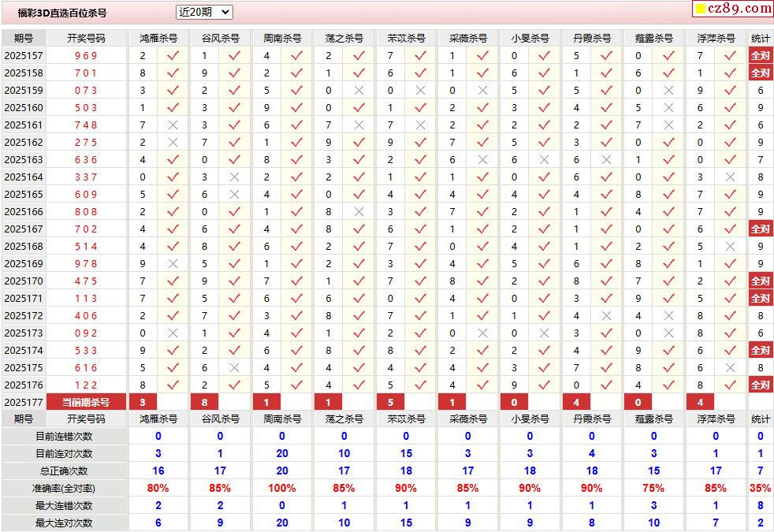Click period number 2025177

23,402
